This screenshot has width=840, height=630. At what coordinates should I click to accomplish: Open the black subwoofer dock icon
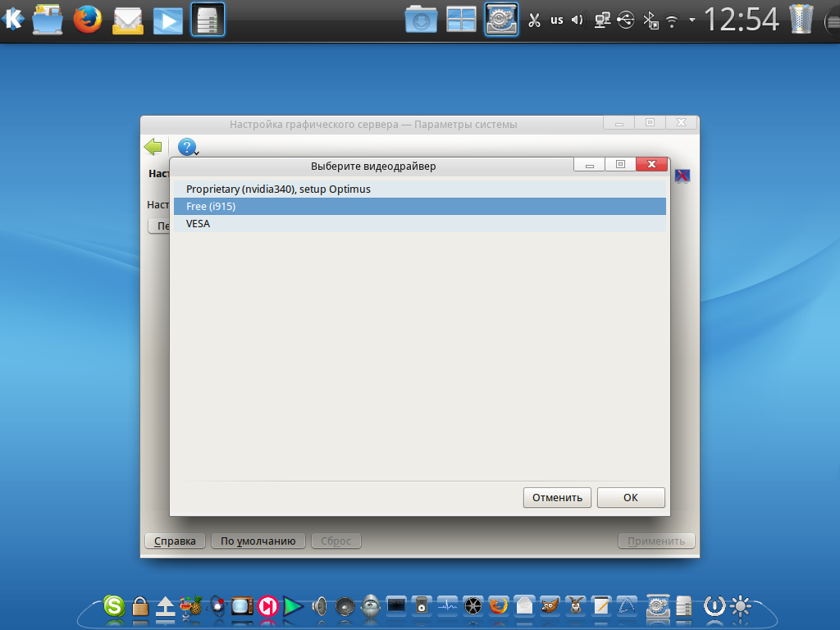click(345, 607)
